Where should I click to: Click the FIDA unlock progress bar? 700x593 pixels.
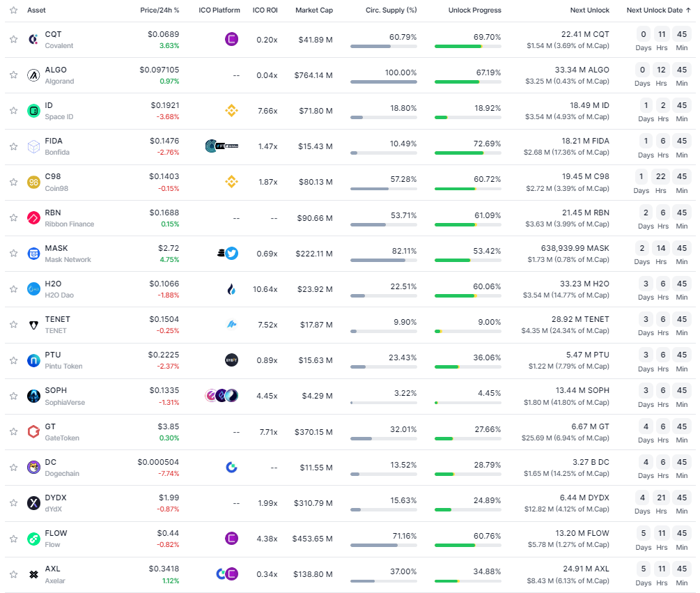[x=467, y=153]
